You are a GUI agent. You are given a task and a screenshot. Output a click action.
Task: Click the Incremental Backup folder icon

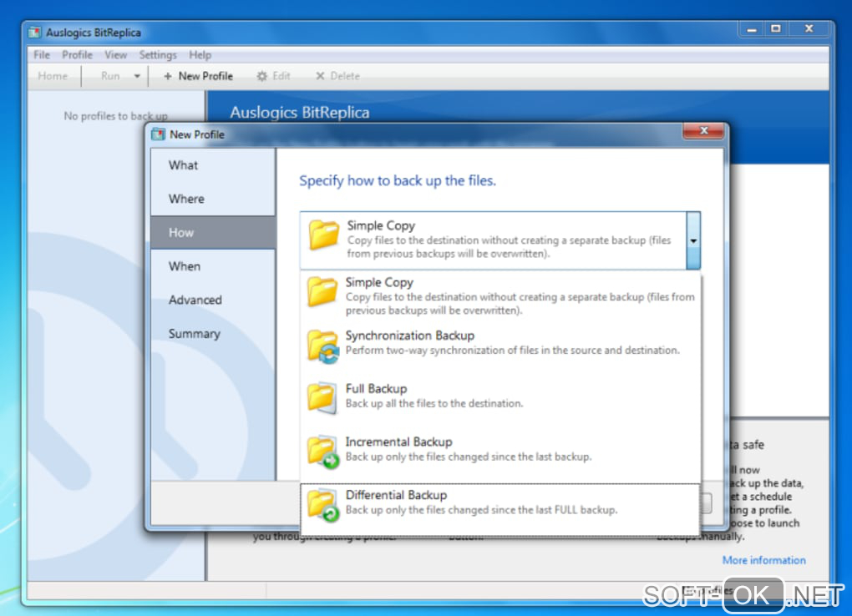tap(322, 452)
